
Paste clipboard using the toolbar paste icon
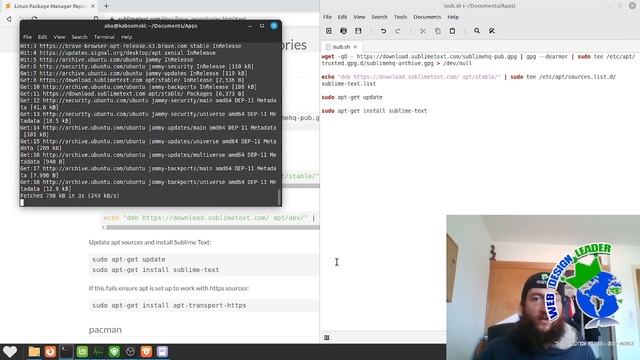452,31
